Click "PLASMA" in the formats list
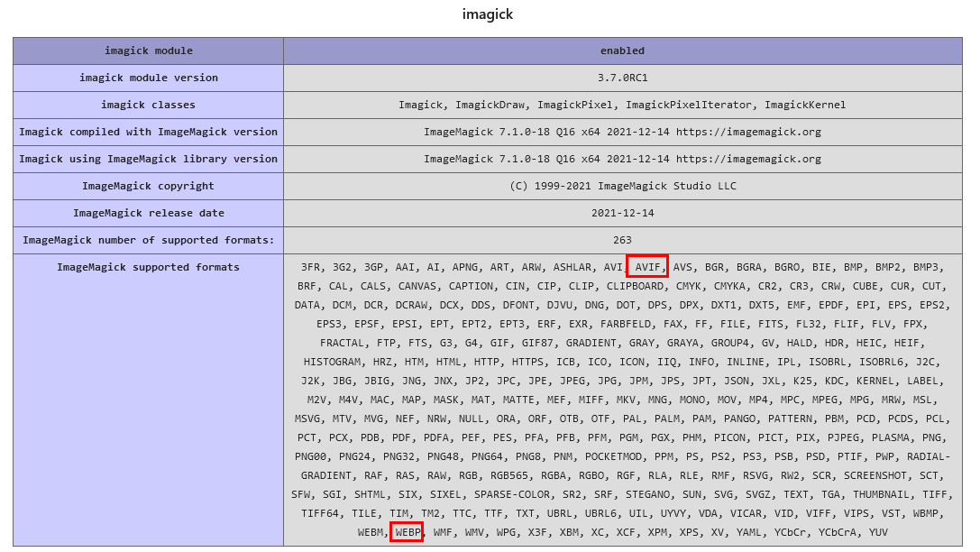 point(891,437)
